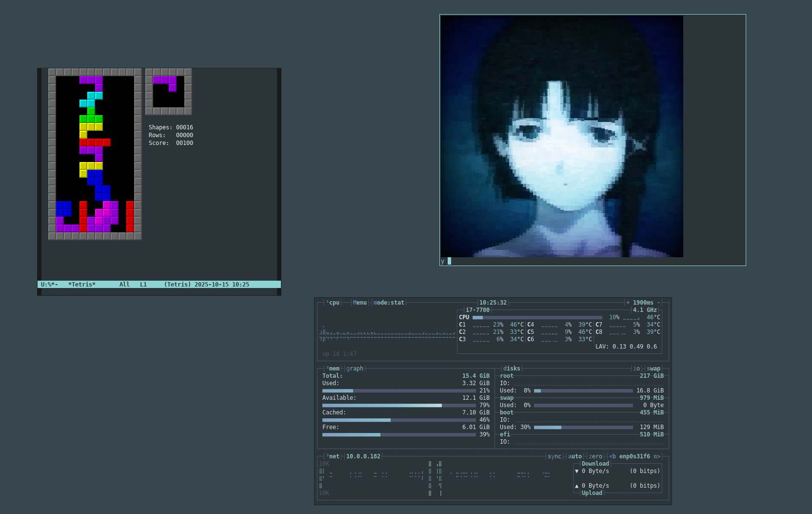The height and width of the screenshot is (514, 812).
Task: Click the memory Available progress bar
Action: [399, 405]
